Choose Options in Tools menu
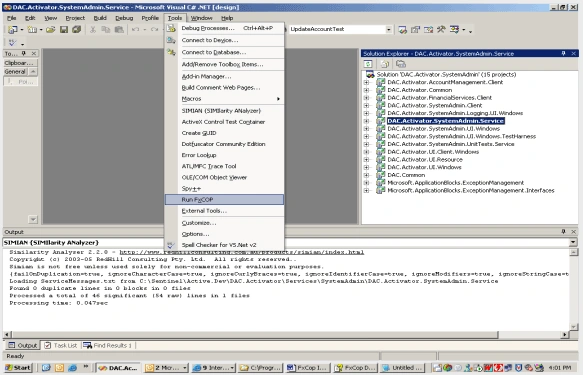 click(224, 234)
